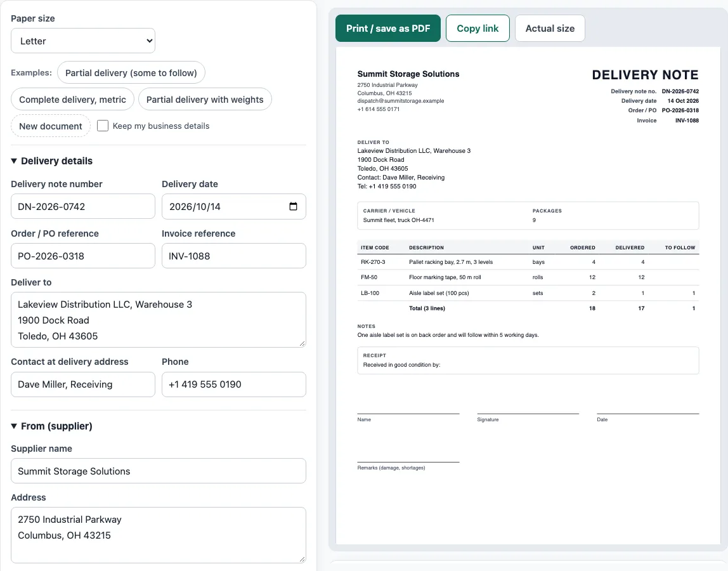Screen dimensions: 728x571
Task: Click DN-2026-0742 in the preview header
Action: pos(680,91)
